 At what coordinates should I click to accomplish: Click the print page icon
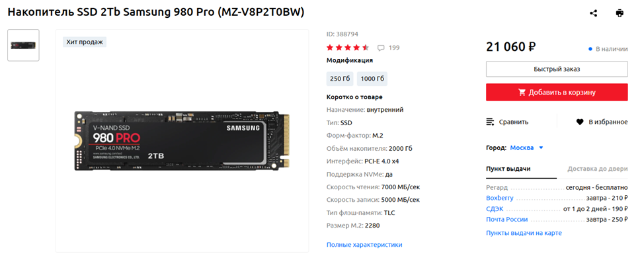[x=620, y=13]
